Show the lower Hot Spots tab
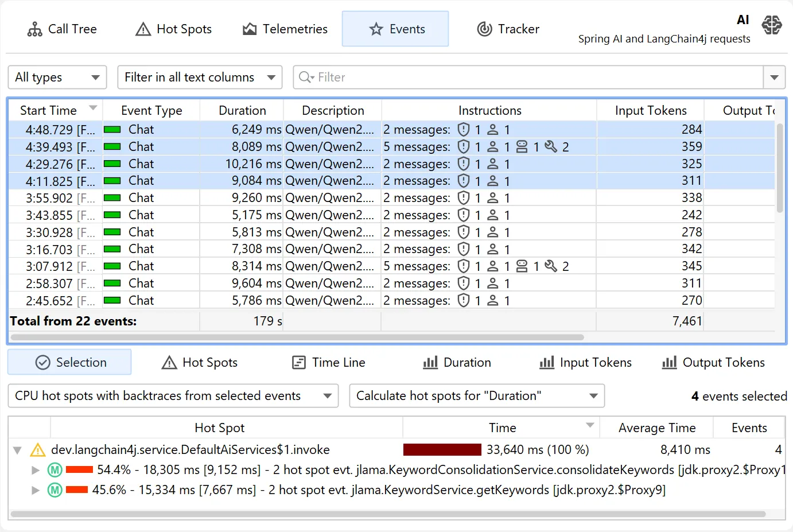The width and height of the screenshot is (793, 532). [x=200, y=363]
